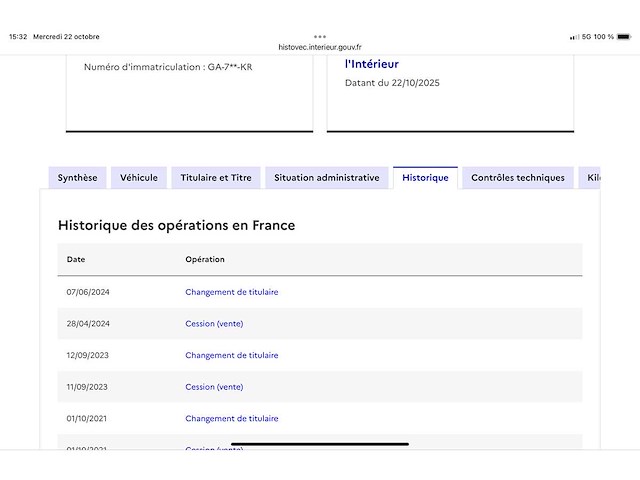This screenshot has width=640, height=480.
Task: Go to the Contrôles techniques tab
Action: coord(517,178)
